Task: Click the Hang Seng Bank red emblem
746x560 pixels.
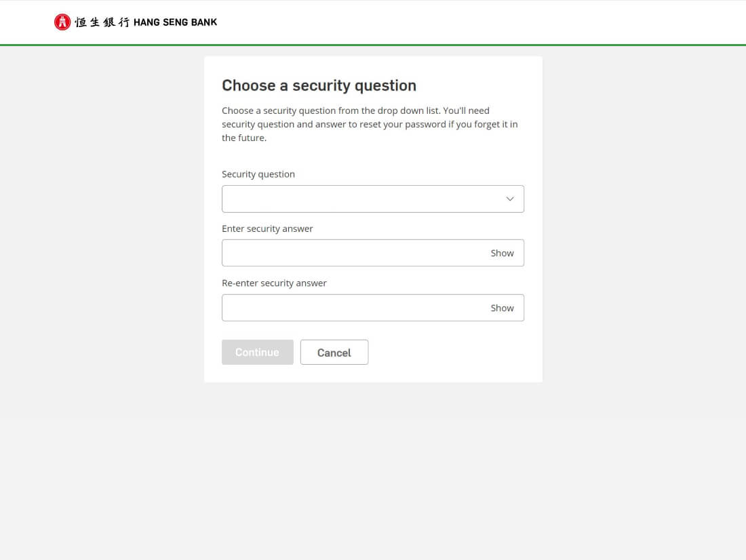Action: (62, 22)
